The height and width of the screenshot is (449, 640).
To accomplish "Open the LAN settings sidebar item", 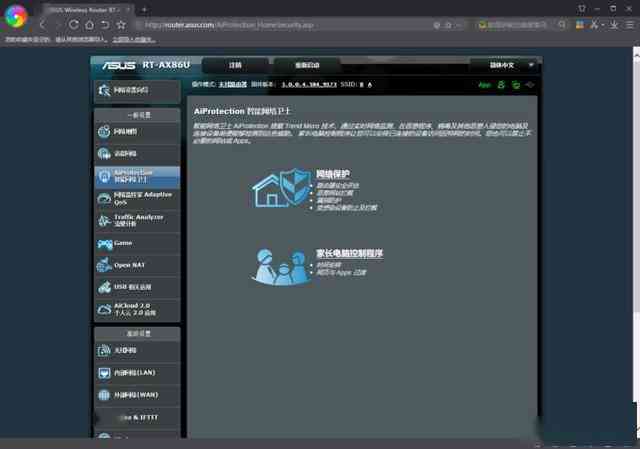I will click(137, 373).
